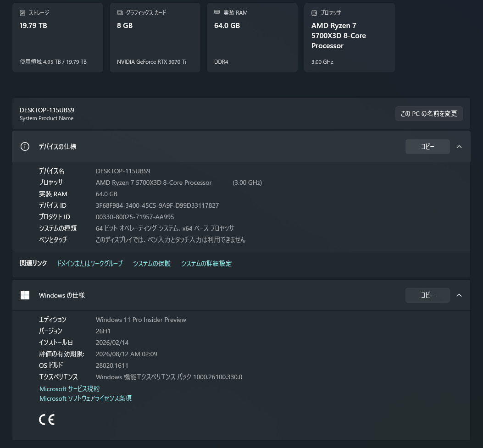Click the エディション label
The height and width of the screenshot is (448, 483).
coord(53,320)
